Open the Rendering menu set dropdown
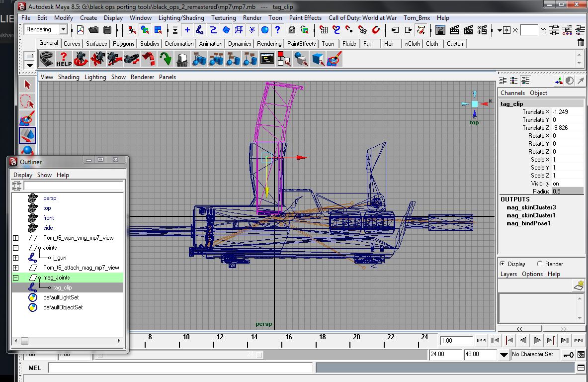 pos(63,30)
